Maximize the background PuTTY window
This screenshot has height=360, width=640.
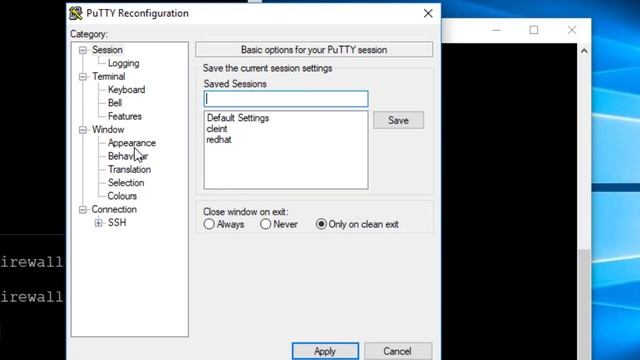click(x=534, y=30)
